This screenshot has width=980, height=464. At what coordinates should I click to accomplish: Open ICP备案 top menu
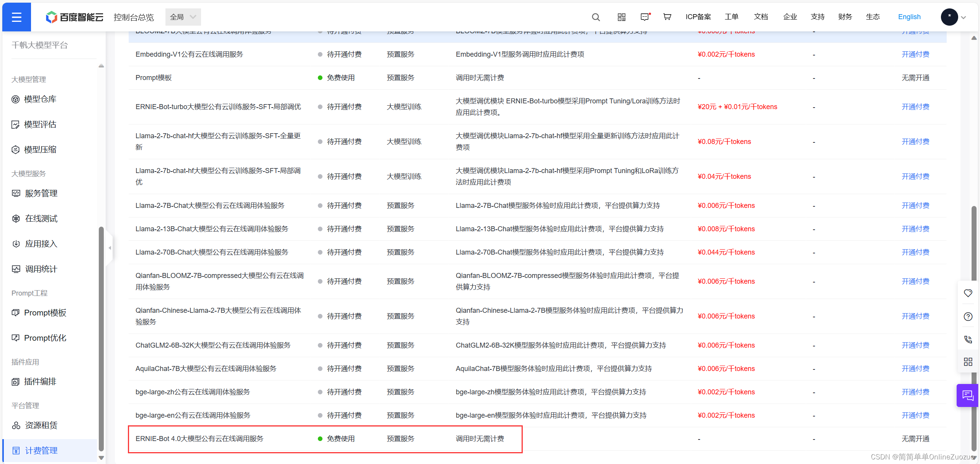click(x=698, y=17)
